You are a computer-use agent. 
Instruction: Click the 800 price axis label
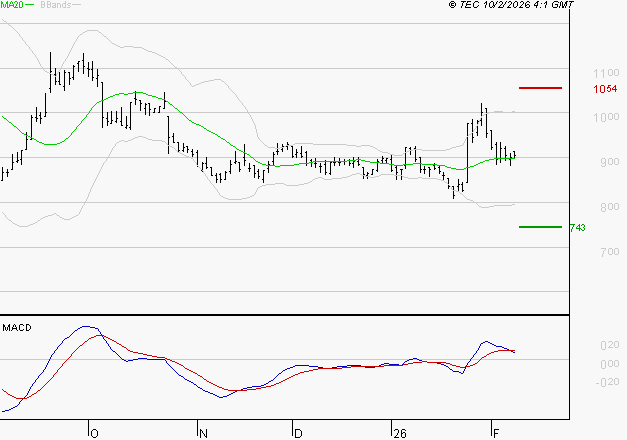click(x=610, y=207)
